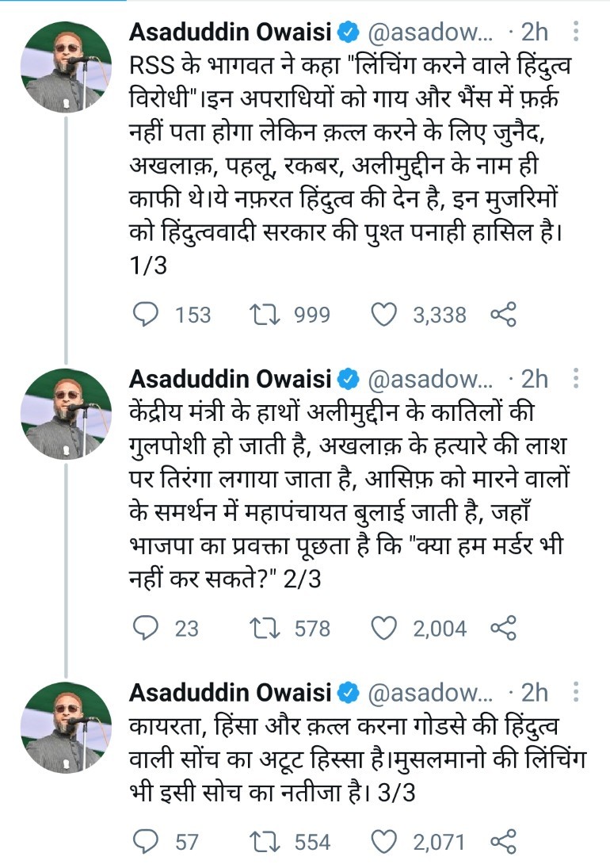Click the Asaduddin Owaisi name on second tweet
Viewport: 610px width, 868px height.
pos(231,379)
